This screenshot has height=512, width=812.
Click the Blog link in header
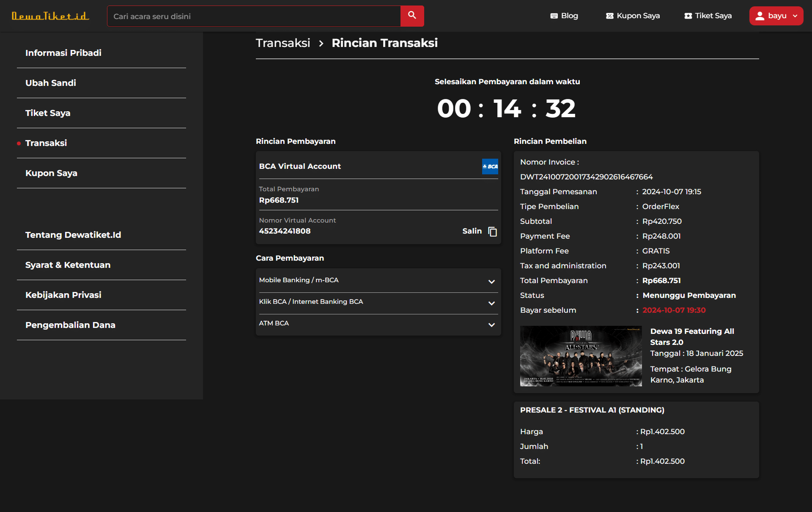point(569,16)
